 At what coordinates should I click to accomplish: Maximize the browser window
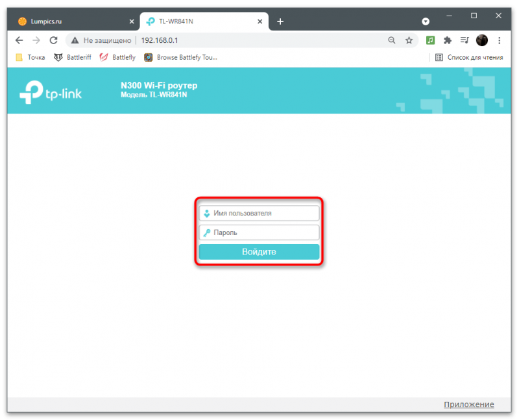click(x=474, y=16)
